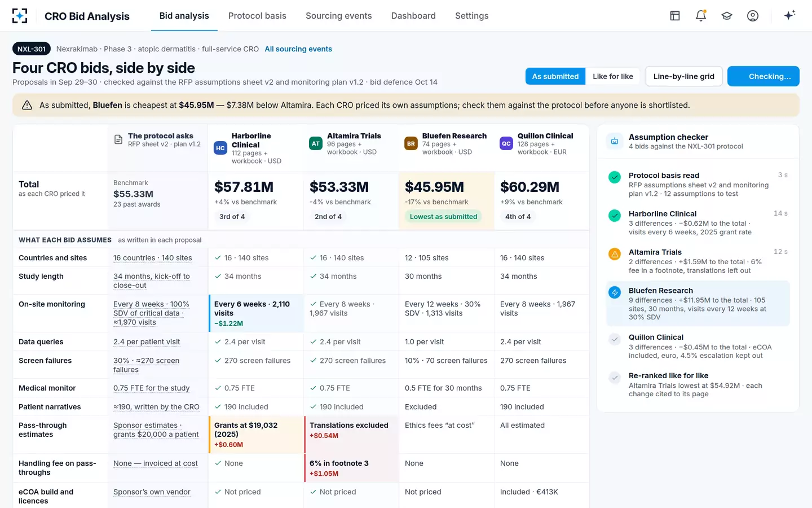Click the QC Quillon Clinical badge

pyautogui.click(x=506, y=143)
